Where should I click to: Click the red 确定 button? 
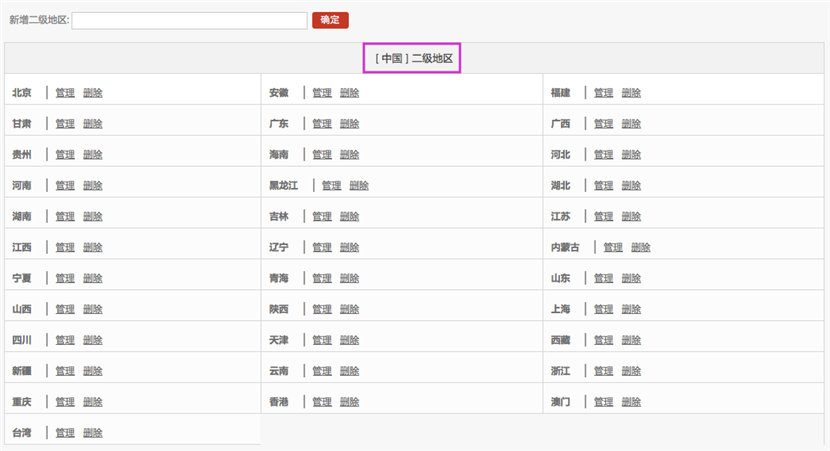(330, 20)
